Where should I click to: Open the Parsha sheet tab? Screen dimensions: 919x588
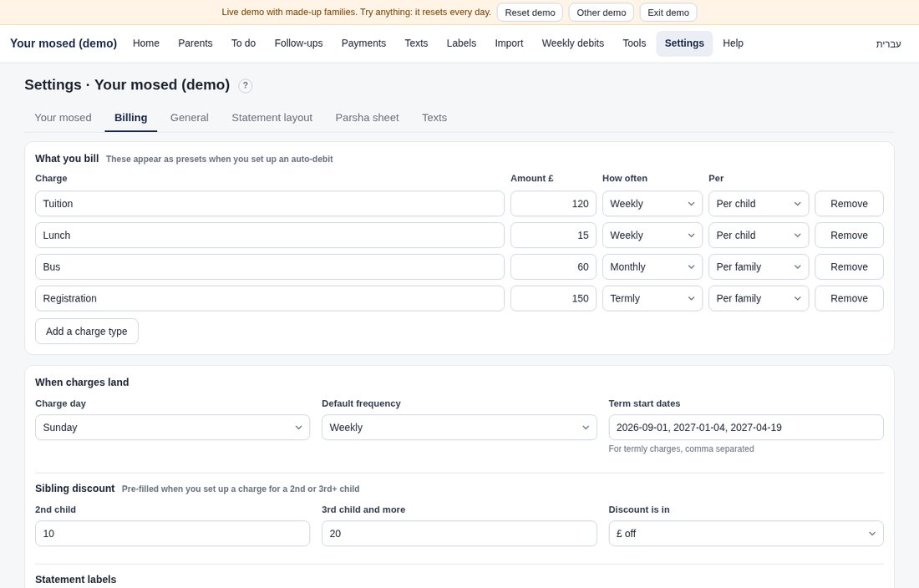pos(367,118)
